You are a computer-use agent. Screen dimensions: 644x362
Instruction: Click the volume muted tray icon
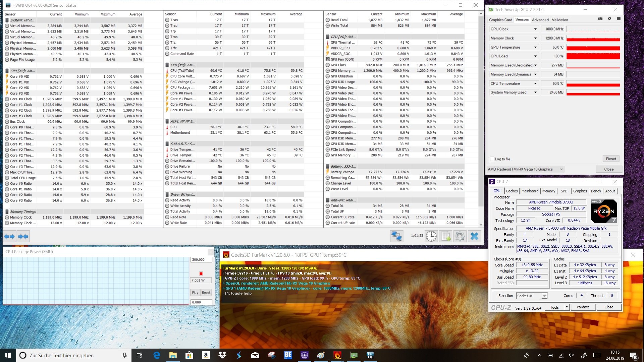[572, 355]
